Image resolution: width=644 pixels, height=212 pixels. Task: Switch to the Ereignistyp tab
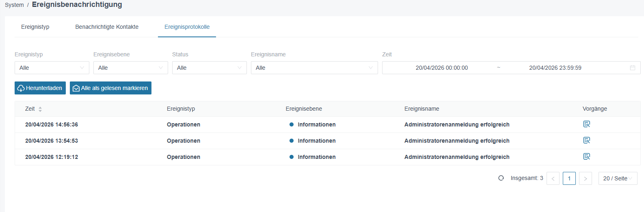(35, 27)
